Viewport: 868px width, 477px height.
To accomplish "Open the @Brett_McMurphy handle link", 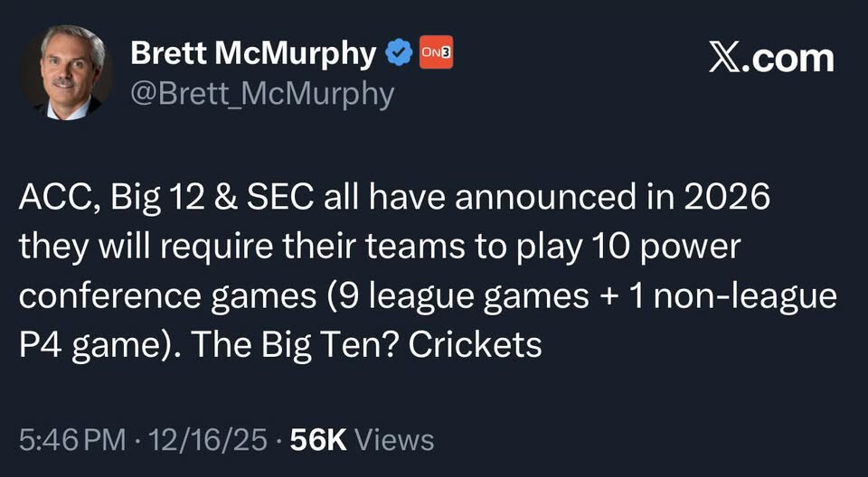I will point(262,93).
